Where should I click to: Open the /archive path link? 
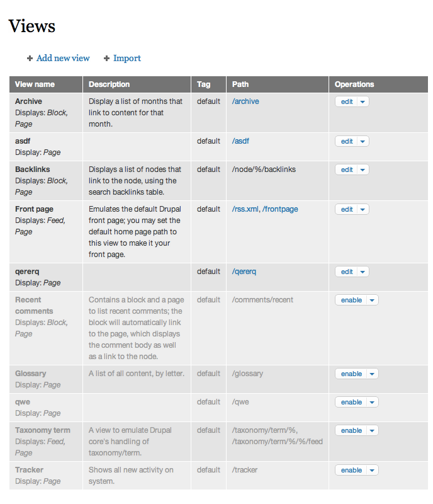pos(245,101)
